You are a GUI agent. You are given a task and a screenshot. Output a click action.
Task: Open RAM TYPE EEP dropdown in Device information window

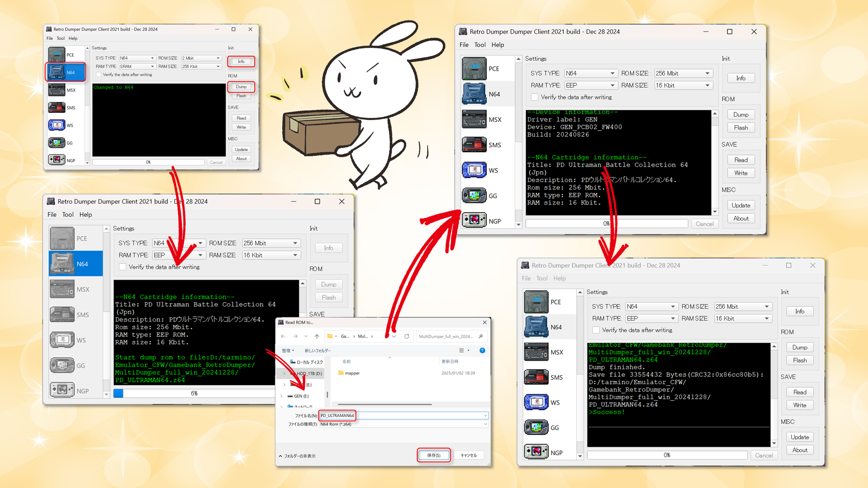pos(591,85)
